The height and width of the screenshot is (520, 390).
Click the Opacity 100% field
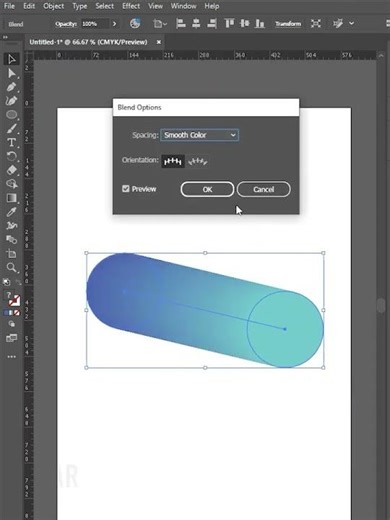coord(95,24)
